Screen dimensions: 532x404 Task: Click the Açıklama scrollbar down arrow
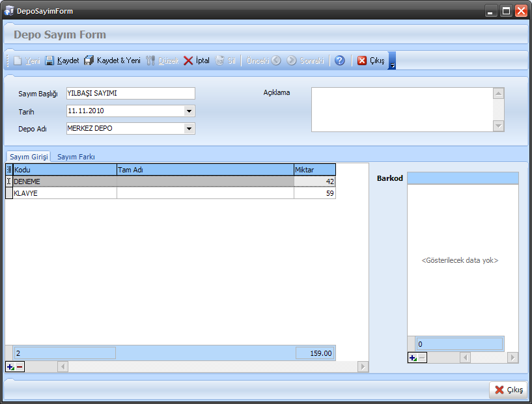(x=499, y=126)
